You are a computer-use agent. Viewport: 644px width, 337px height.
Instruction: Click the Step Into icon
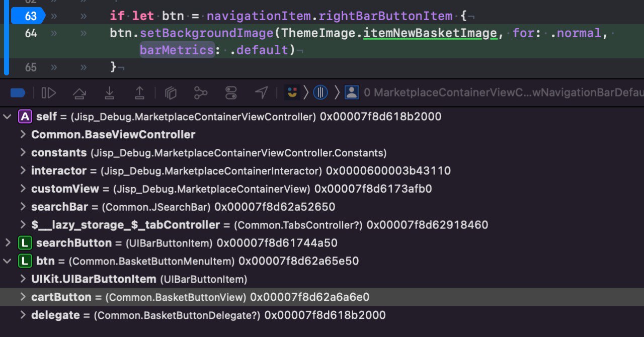click(x=109, y=93)
